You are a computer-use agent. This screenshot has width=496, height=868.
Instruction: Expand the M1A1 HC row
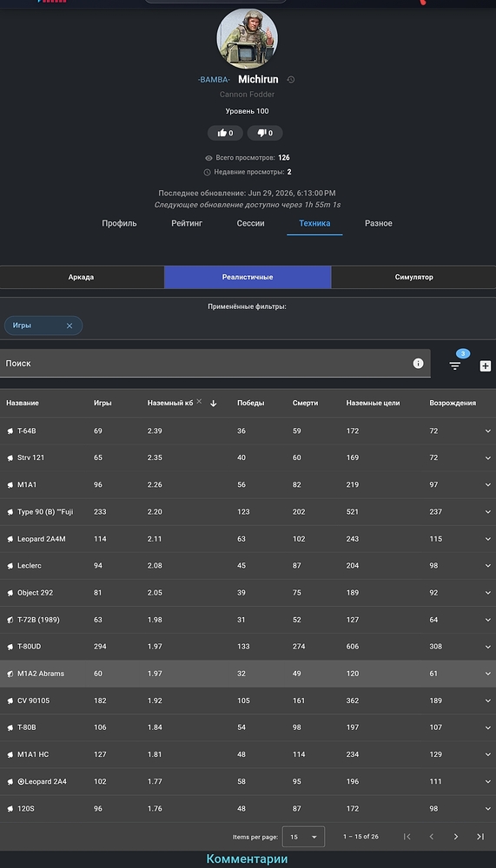click(x=488, y=754)
